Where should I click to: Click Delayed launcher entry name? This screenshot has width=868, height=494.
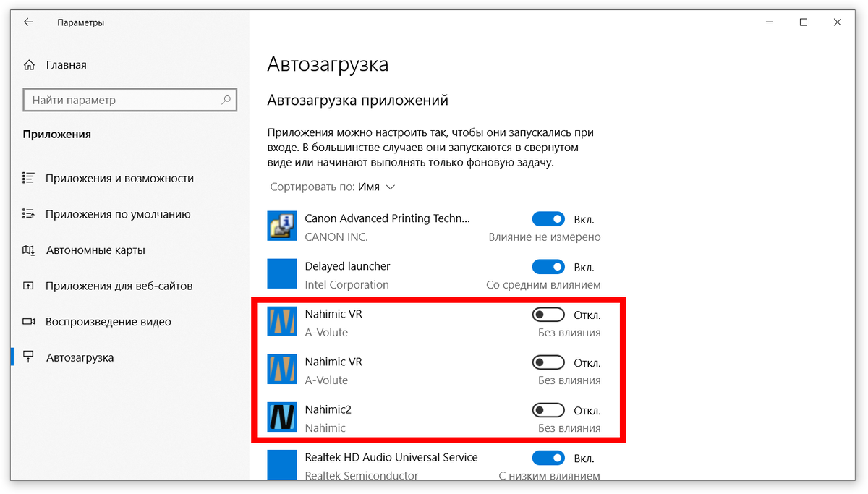click(x=347, y=266)
